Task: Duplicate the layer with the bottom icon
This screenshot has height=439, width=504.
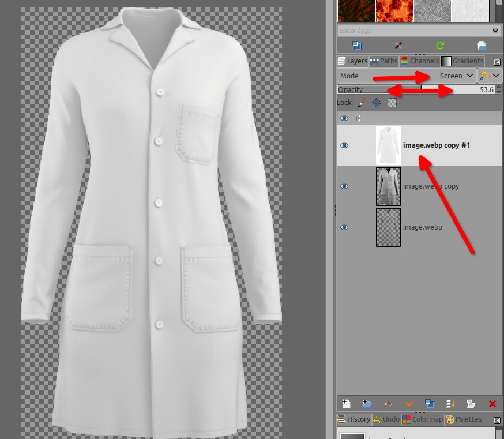Action: [430, 404]
